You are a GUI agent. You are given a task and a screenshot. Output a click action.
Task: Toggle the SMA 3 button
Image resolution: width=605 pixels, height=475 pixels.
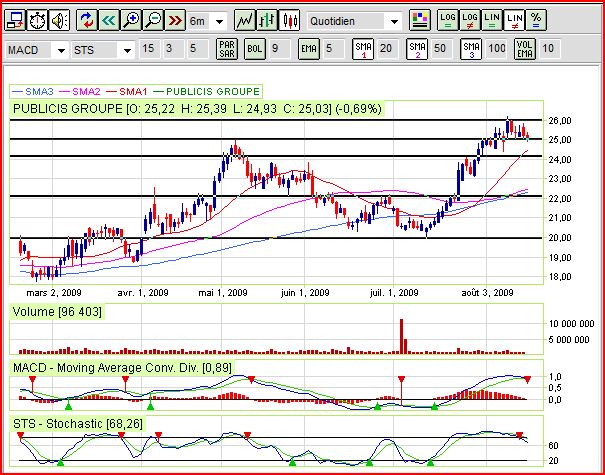click(x=471, y=49)
